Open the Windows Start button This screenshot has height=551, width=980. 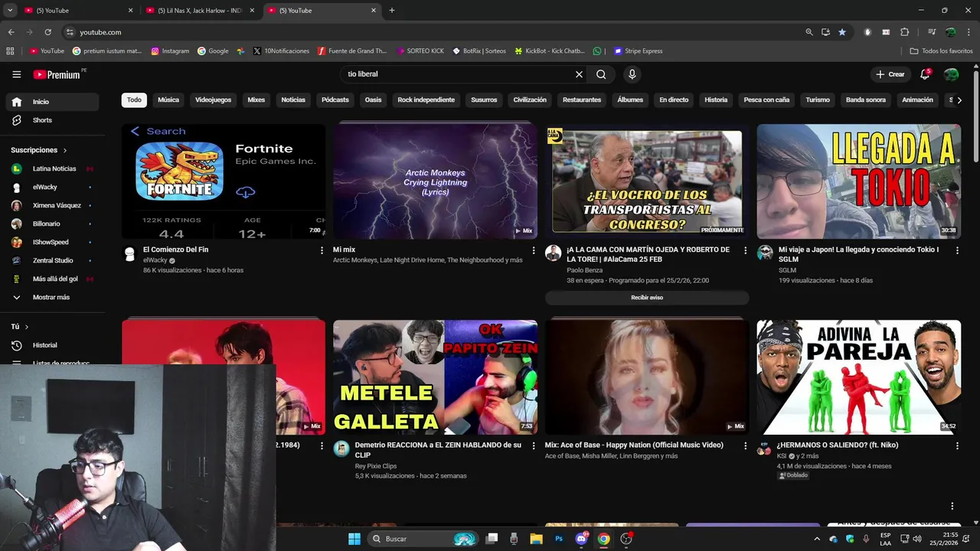[354, 539]
